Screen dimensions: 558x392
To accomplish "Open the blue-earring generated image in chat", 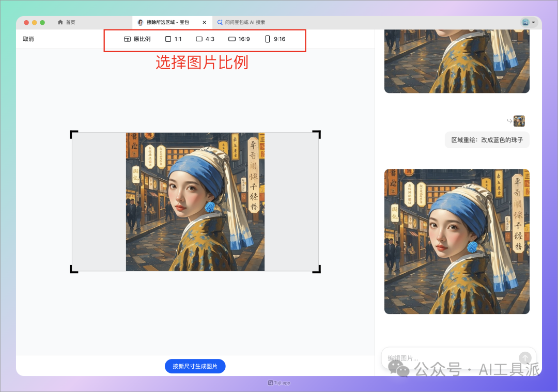I will coord(457,242).
